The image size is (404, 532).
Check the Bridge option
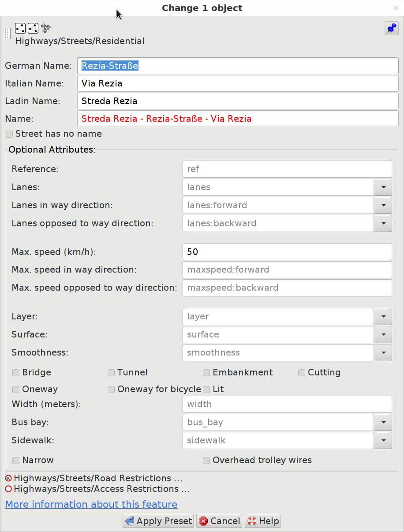(x=16, y=373)
